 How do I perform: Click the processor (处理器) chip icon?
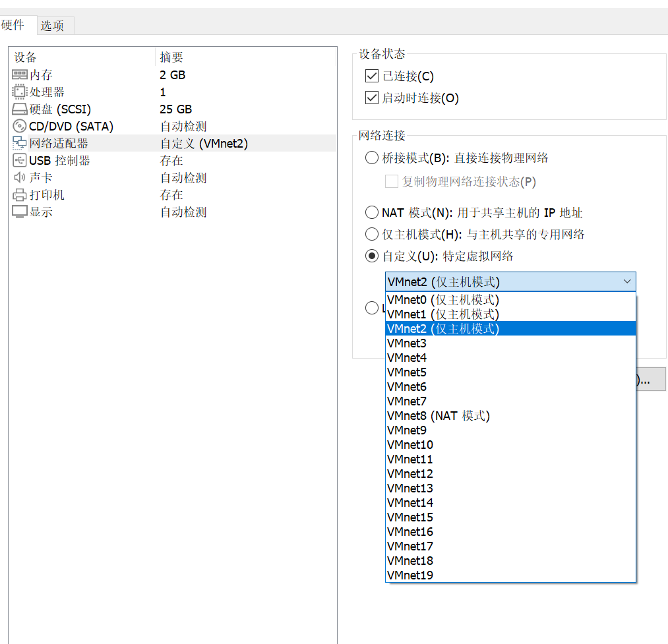(x=20, y=92)
